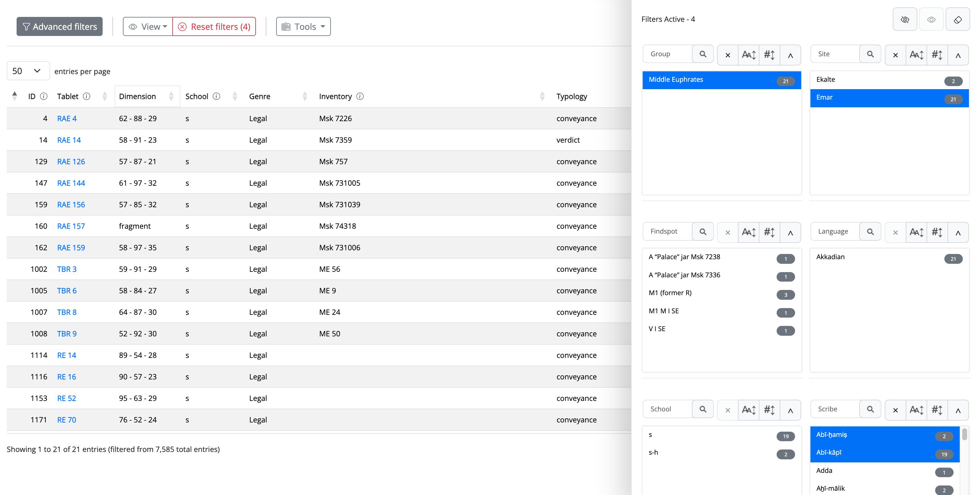Sort Language filter by count
Image resolution: width=980 pixels, height=495 pixels.
click(937, 232)
